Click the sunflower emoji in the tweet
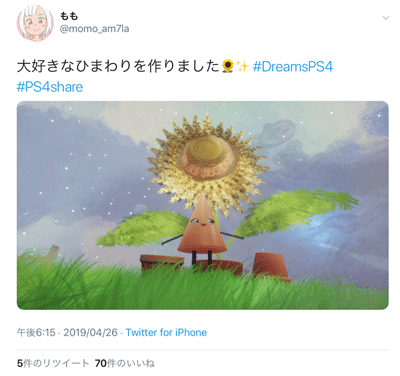The image size is (400, 376). click(x=228, y=66)
